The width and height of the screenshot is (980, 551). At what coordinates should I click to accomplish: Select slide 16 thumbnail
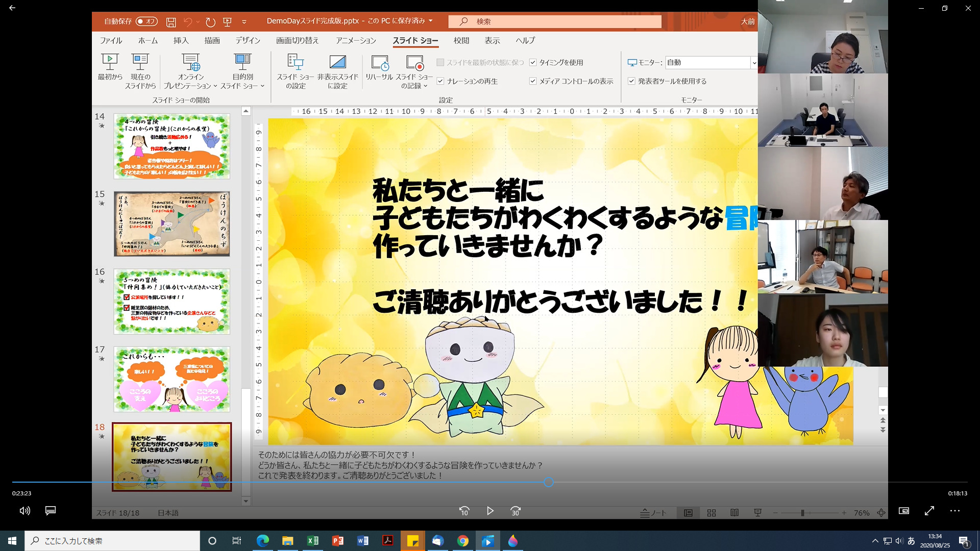click(171, 302)
